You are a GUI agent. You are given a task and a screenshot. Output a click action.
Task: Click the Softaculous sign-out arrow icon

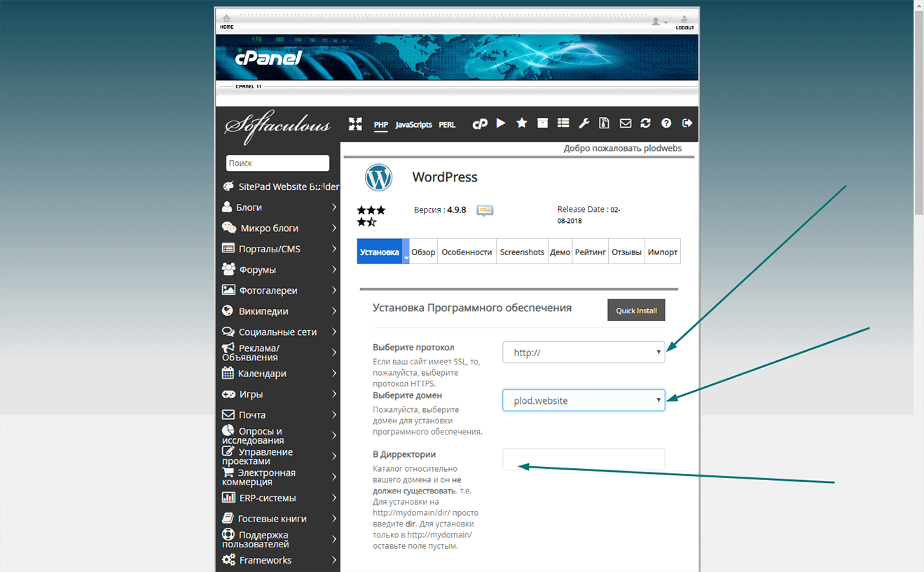pyautogui.click(x=687, y=123)
